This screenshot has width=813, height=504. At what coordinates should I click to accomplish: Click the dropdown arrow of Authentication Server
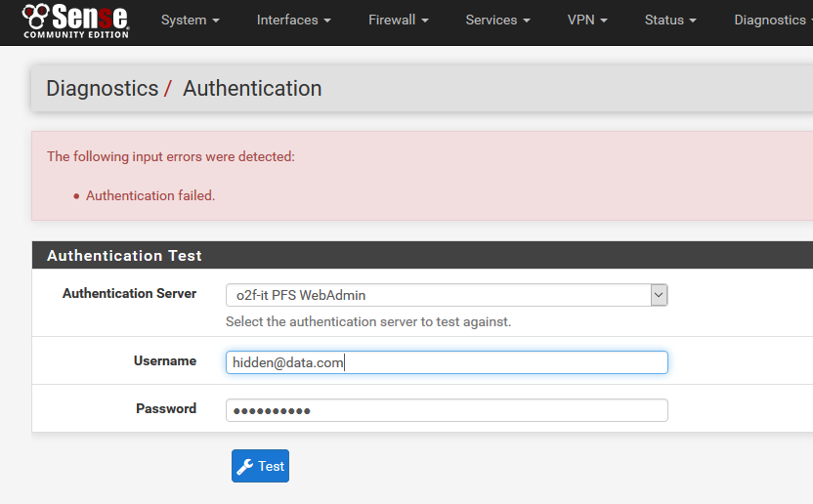pos(659,295)
